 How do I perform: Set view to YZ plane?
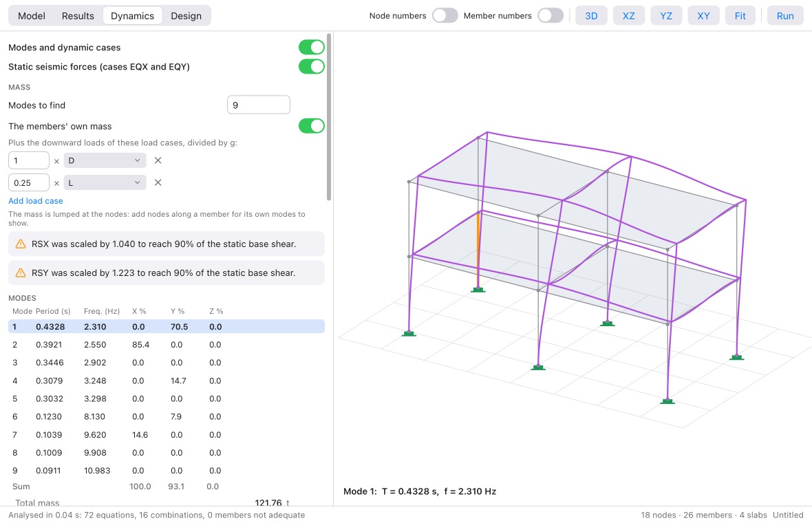point(666,16)
